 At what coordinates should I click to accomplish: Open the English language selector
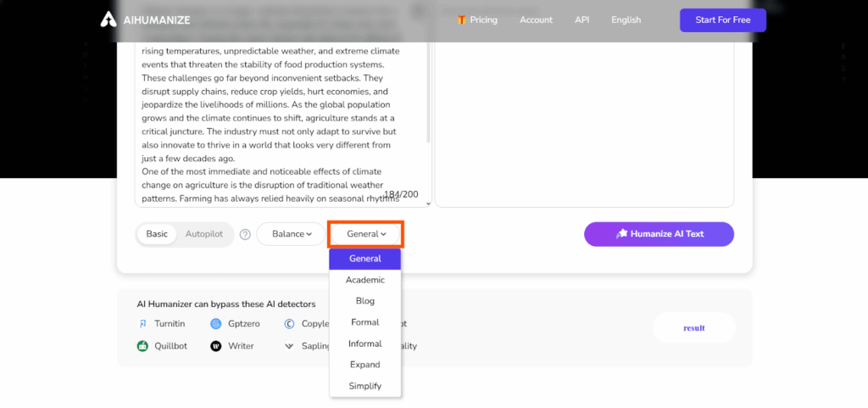(626, 20)
